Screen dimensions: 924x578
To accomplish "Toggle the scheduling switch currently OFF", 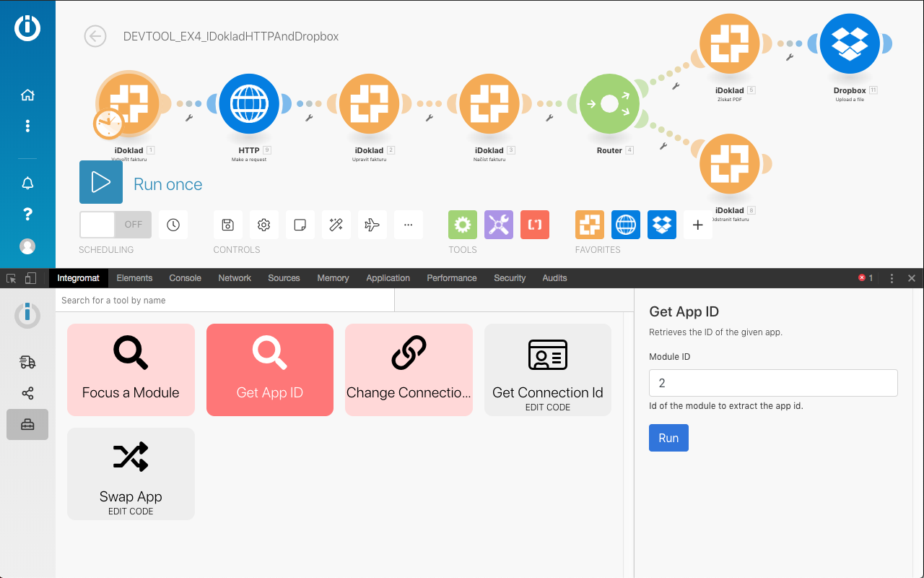I will tap(115, 225).
